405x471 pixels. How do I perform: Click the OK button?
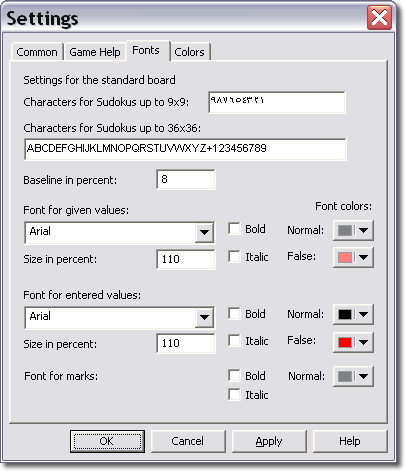tap(107, 441)
